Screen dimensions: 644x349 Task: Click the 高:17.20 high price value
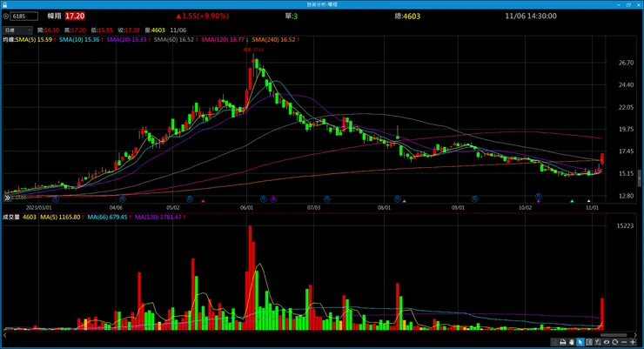(75, 30)
